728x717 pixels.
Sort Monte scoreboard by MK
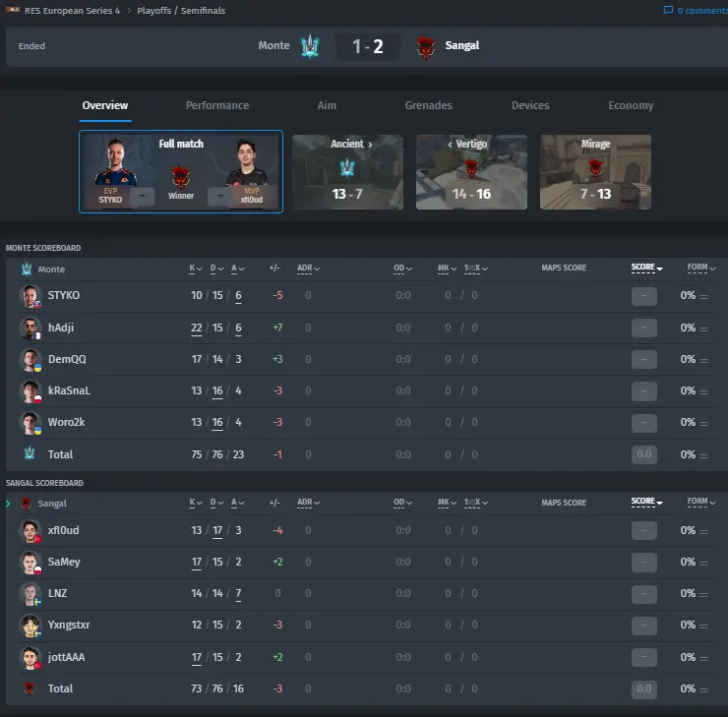point(447,269)
